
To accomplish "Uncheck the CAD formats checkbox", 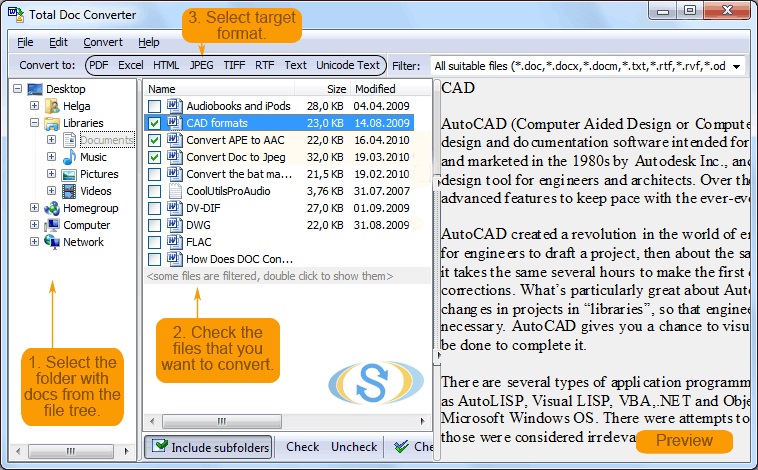I will coord(155,123).
